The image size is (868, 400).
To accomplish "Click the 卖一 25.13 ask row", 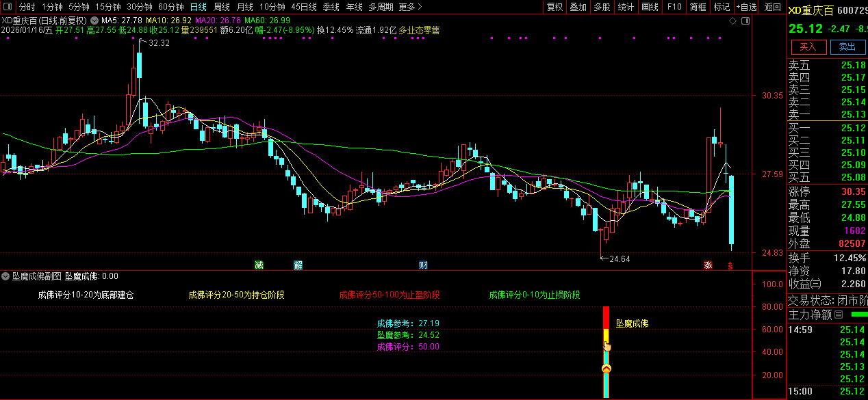I will tap(827, 114).
